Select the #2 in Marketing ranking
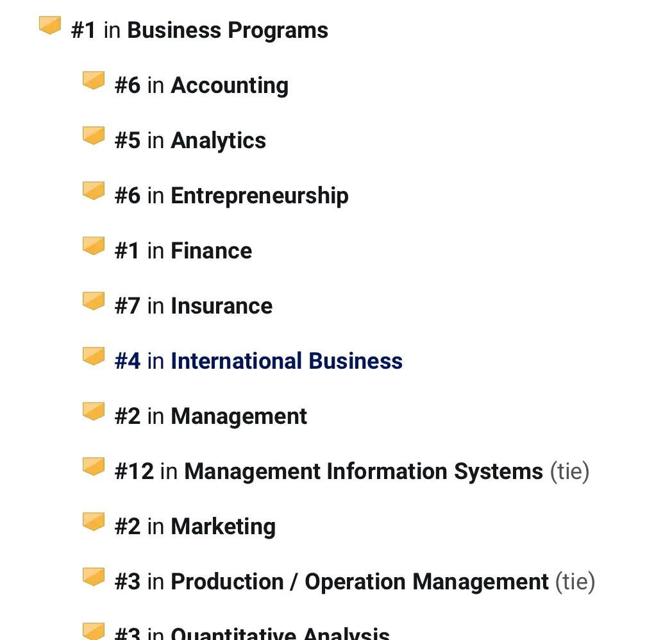This screenshot has height=640, width=672. (195, 526)
